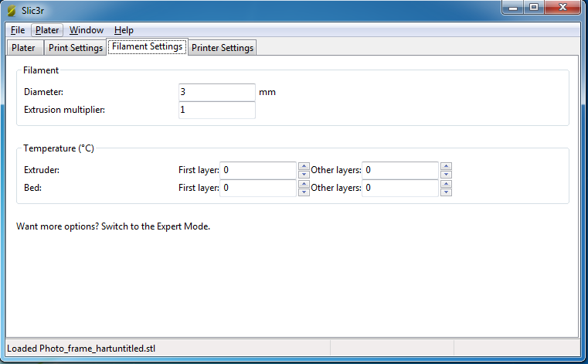Click the 'mm' unit label
Image resolution: width=588 pixels, height=364 pixels.
[267, 92]
